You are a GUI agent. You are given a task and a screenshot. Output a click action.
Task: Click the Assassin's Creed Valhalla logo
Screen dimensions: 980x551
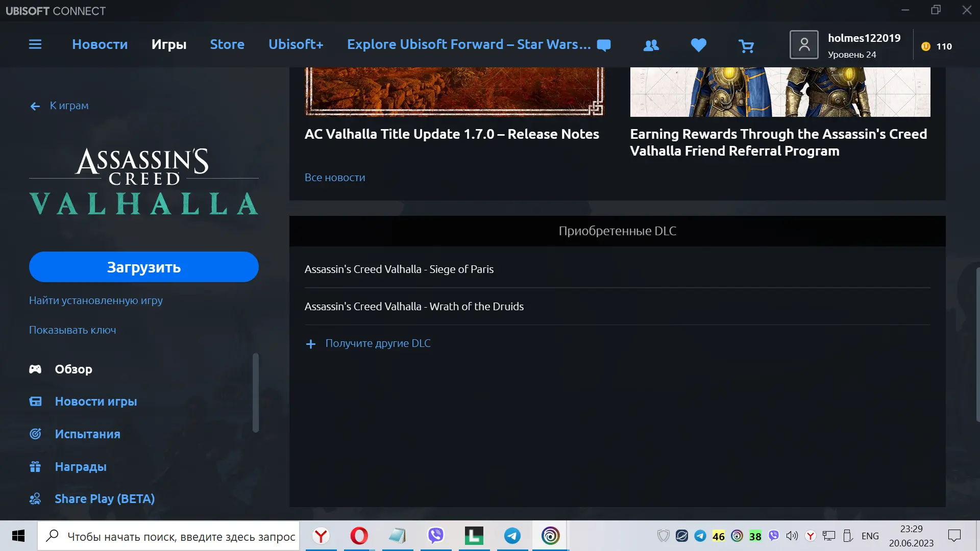pyautogui.click(x=144, y=182)
